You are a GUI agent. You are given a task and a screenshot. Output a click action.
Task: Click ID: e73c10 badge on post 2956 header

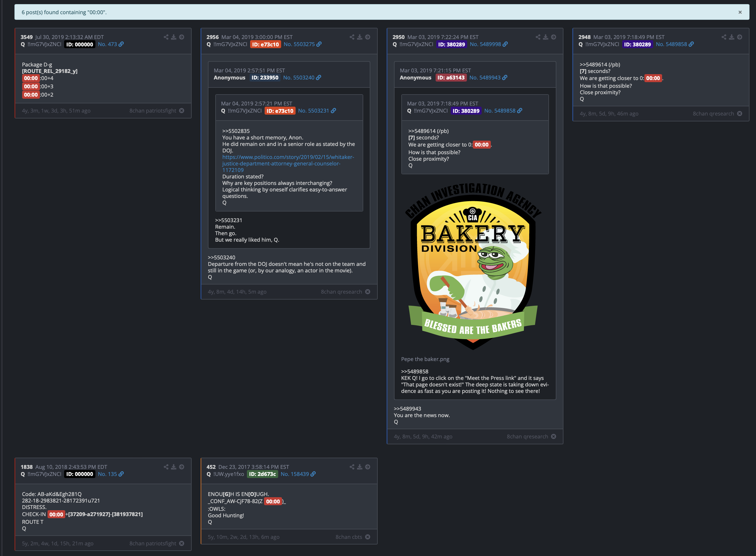click(265, 44)
